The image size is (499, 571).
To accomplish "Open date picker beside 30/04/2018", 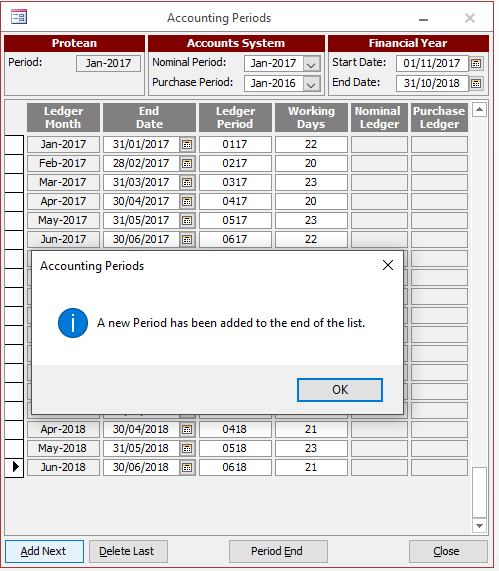I will (187, 429).
